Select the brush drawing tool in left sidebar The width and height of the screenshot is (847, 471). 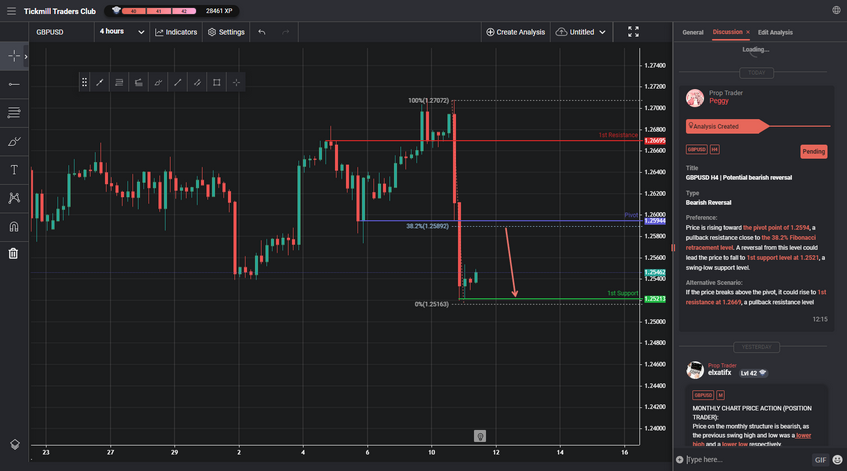point(14,142)
